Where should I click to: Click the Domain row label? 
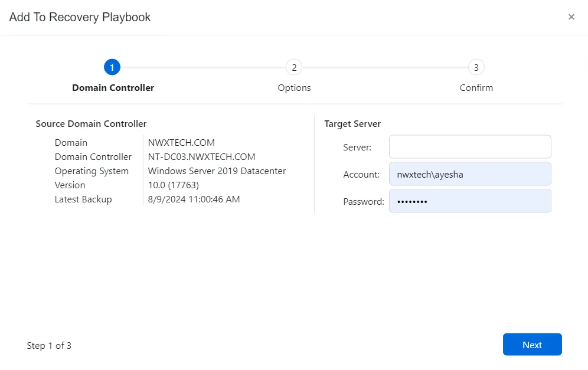pyautogui.click(x=71, y=142)
